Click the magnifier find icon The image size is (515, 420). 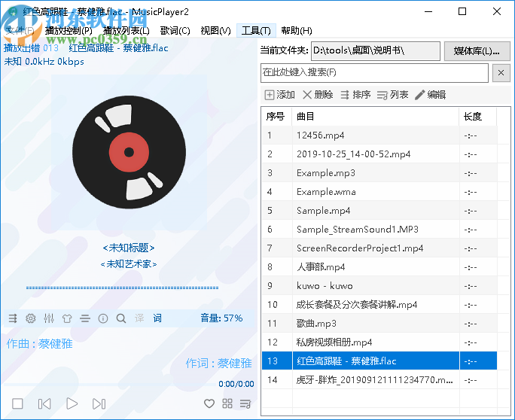point(121,318)
